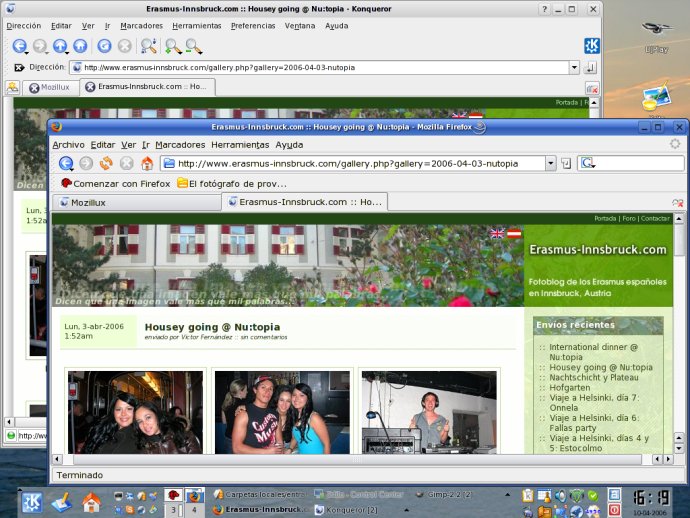Close current tab with Konqueror's tab-bar button

click(592, 88)
